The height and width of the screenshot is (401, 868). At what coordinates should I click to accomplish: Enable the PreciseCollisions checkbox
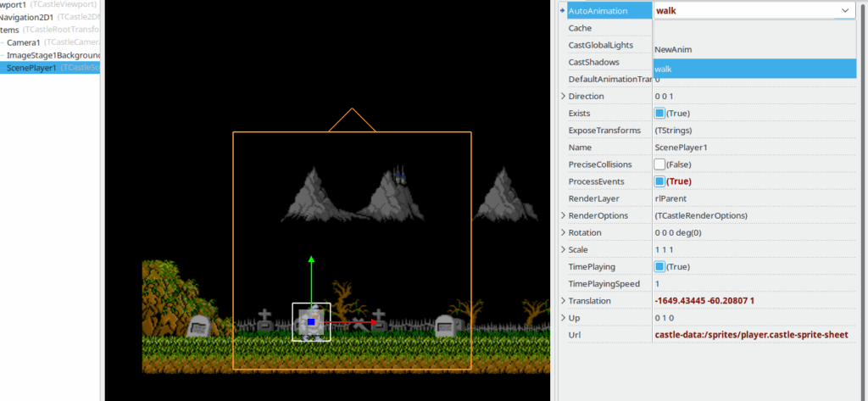point(659,164)
